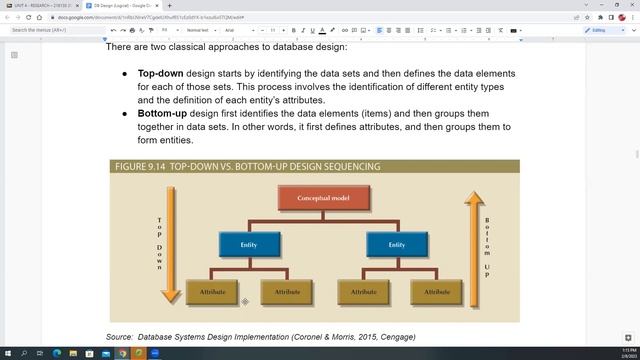Image resolution: width=640 pixels, height=360 pixels.
Task: Bookmark this page with the star
Action: (587, 18)
